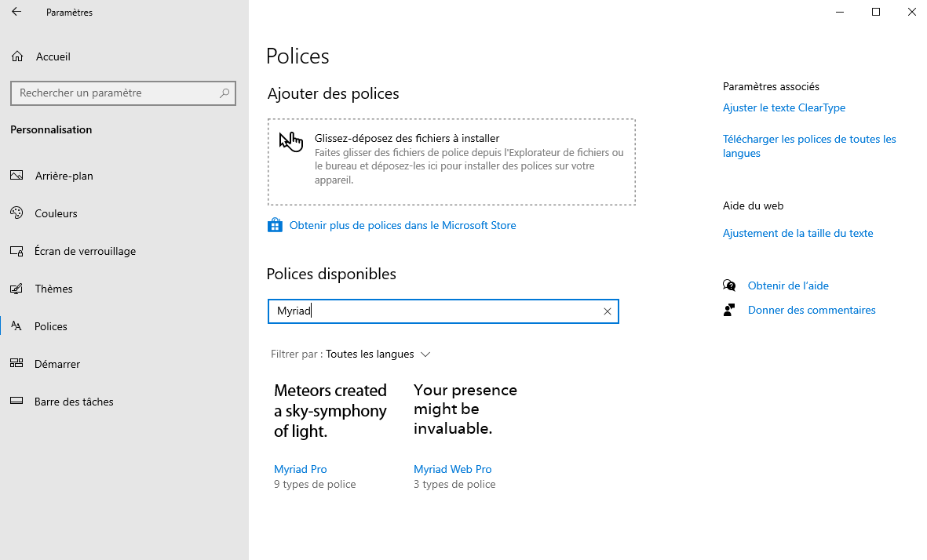Maximize the Paramètres window
The height and width of the screenshot is (560, 927).
click(x=875, y=12)
